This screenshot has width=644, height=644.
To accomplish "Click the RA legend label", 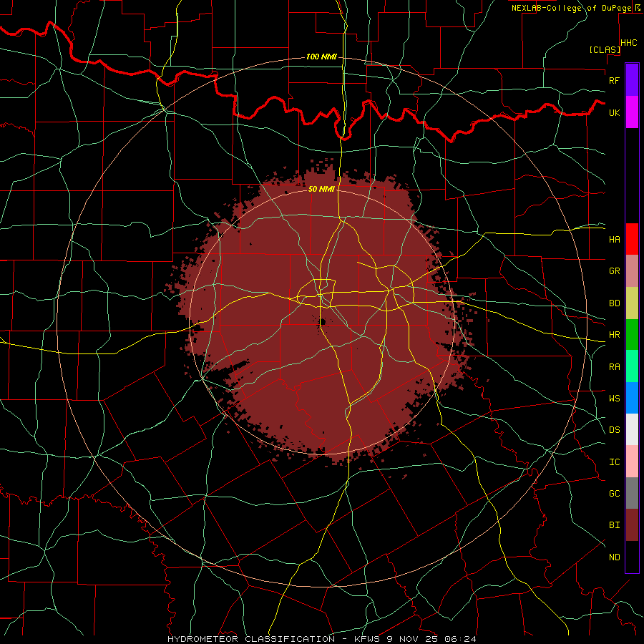I will [x=614, y=367].
